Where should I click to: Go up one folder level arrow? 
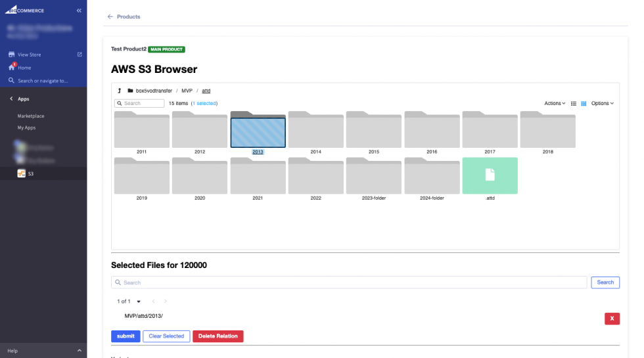(120, 91)
